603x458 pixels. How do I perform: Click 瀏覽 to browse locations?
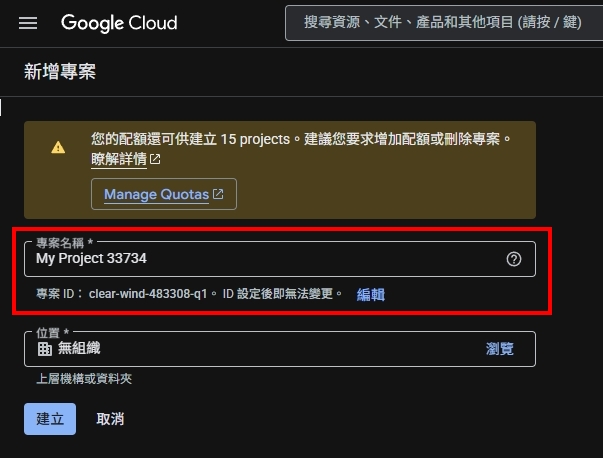[x=500, y=349]
